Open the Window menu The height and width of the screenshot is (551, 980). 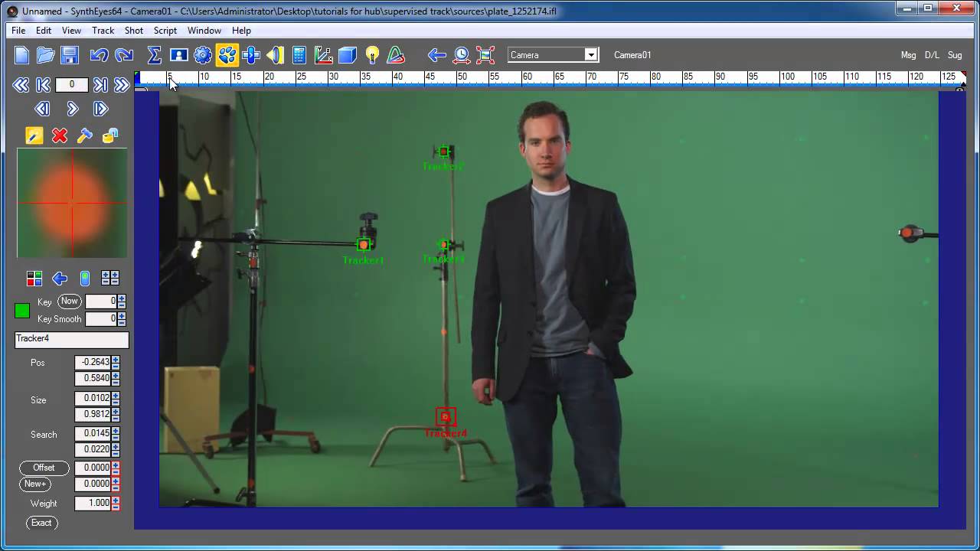pyautogui.click(x=204, y=31)
